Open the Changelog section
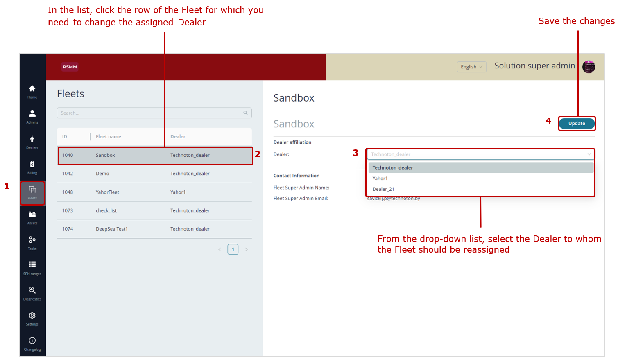The width and height of the screenshot is (618, 364). (32, 343)
